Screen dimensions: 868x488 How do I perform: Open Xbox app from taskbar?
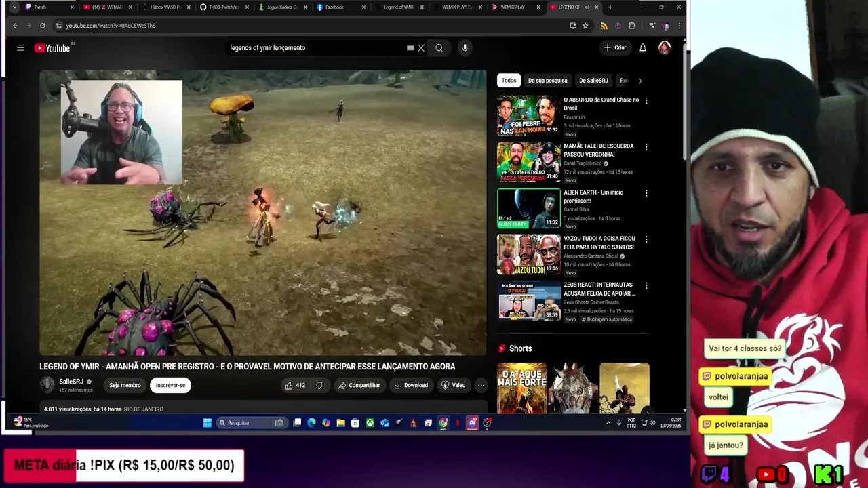(370, 423)
